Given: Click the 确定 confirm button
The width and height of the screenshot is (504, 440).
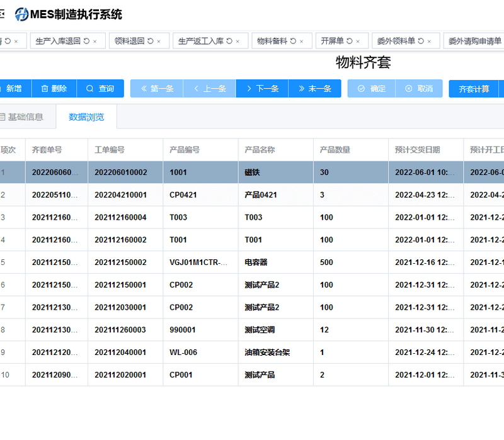Looking at the screenshot, I should tap(372, 89).
